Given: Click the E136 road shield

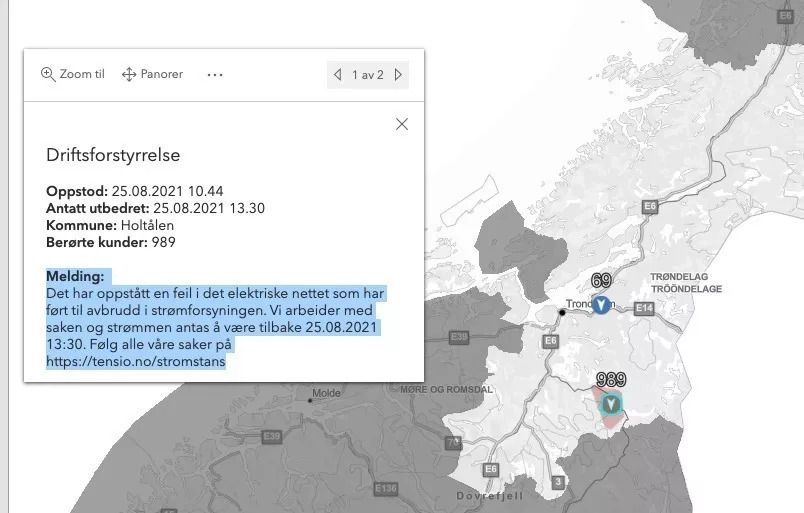Looking at the screenshot, I should pyautogui.click(x=386, y=488).
